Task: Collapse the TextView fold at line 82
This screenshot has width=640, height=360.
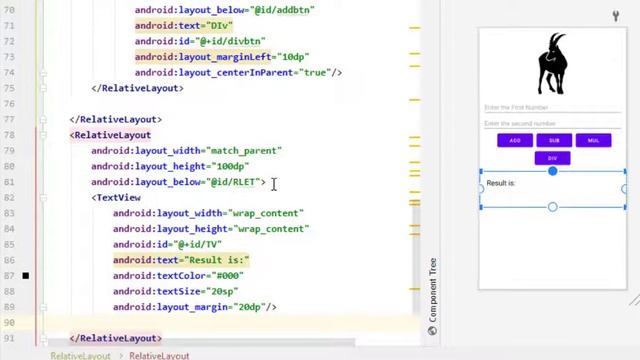Action: (43, 198)
